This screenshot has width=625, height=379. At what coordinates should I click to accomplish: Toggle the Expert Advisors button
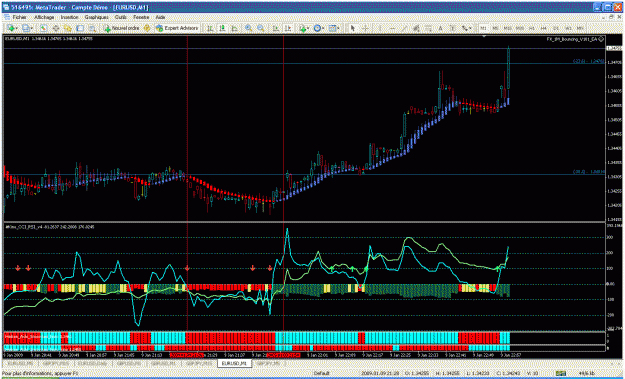click(x=177, y=28)
